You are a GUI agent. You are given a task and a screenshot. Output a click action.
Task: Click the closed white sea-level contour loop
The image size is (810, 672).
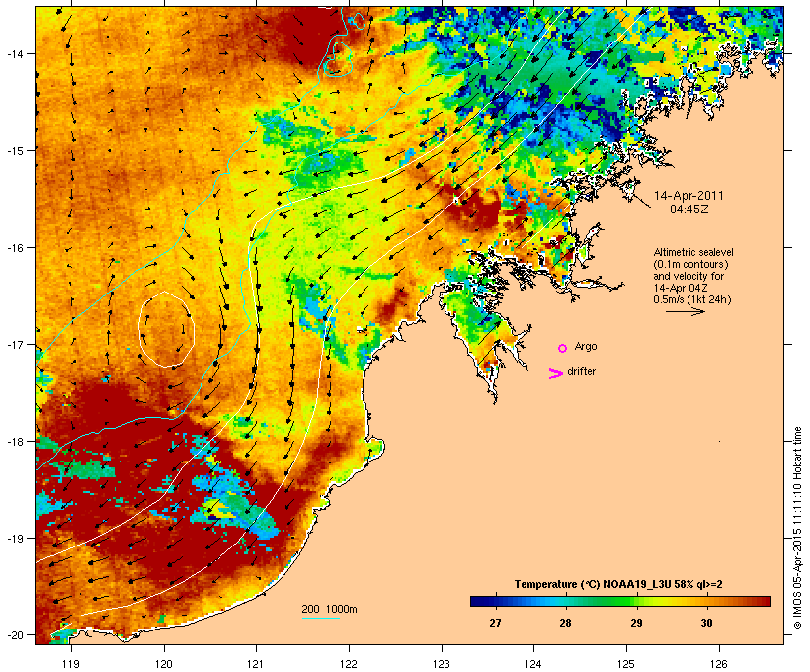166,329
